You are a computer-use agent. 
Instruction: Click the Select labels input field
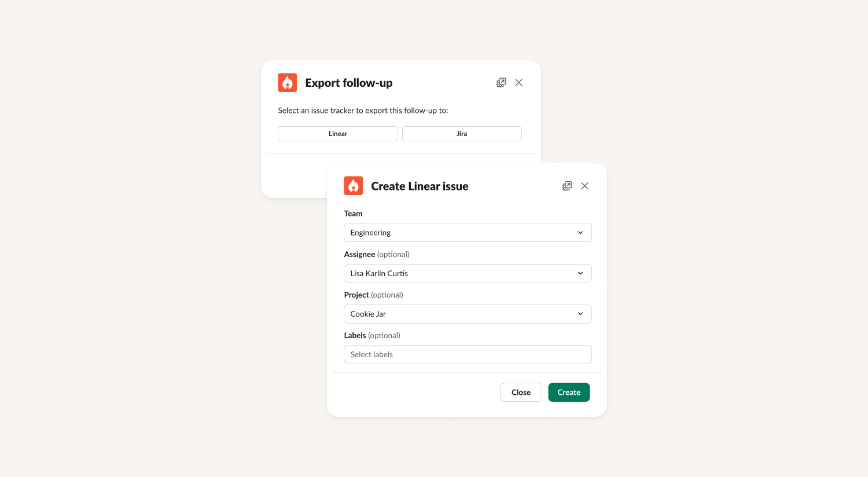pyautogui.click(x=468, y=354)
